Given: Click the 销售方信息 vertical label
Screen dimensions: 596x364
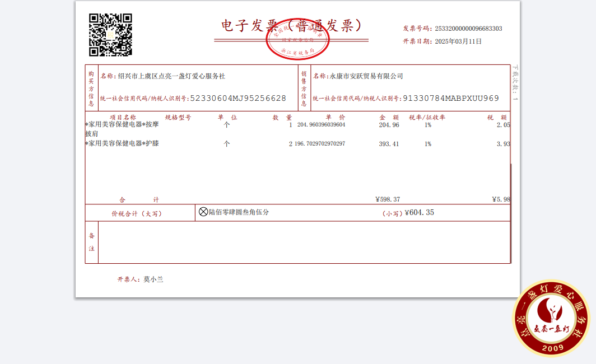Looking at the screenshot, I should click(304, 88).
